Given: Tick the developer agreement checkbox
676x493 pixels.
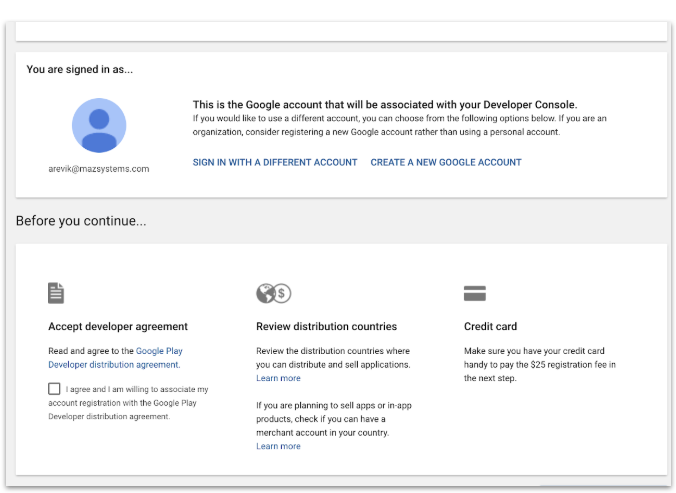Looking at the screenshot, I should [x=54, y=389].
